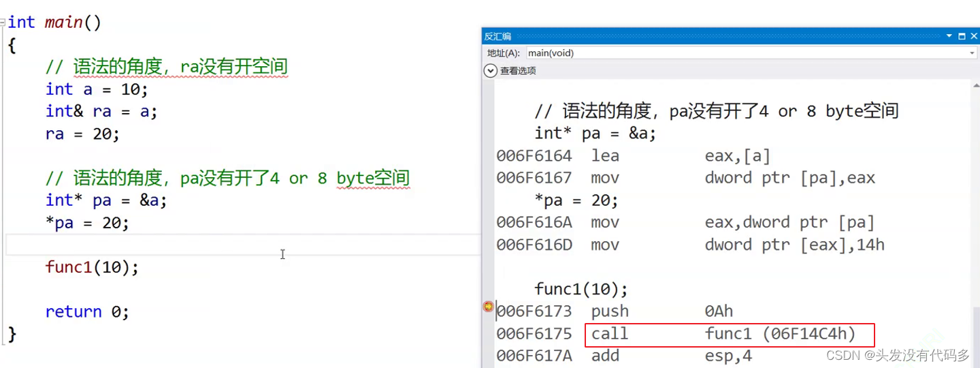
Task: Collapse the main() function outline toggle
Action: tap(3, 22)
